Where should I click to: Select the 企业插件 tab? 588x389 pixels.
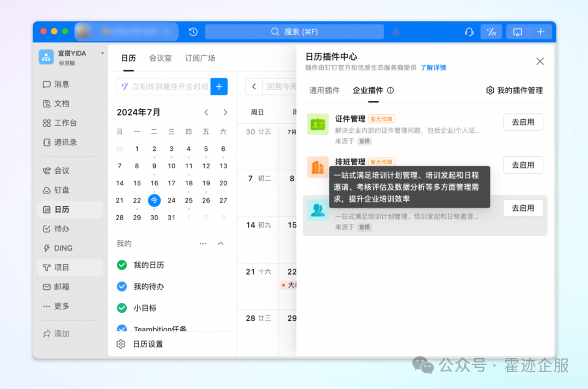click(368, 90)
